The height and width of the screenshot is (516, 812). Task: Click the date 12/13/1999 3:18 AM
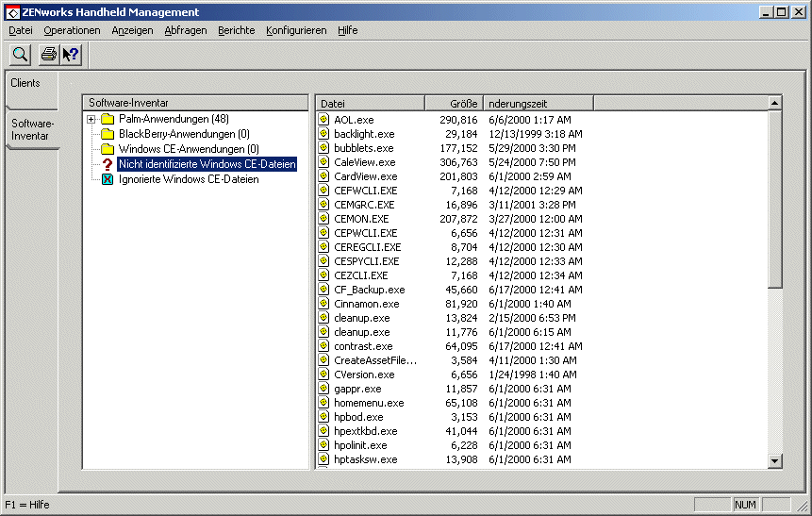tap(536, 134)
